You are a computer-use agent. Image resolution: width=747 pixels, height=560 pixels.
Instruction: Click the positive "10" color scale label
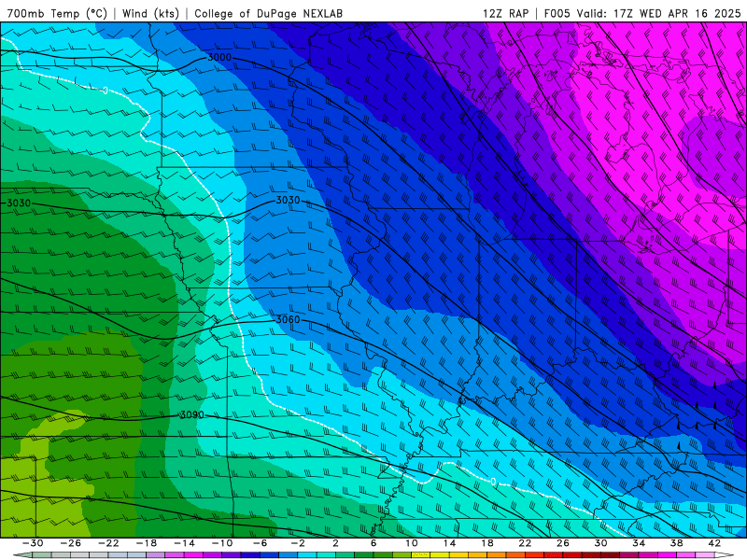click(x=412, y=543)
